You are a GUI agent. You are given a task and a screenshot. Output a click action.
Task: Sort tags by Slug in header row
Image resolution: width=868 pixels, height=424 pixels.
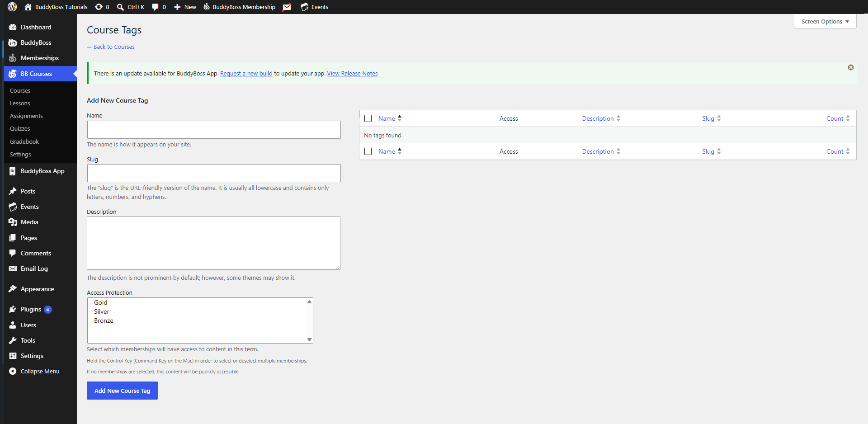pyautogui.click(x=711, y=118)
